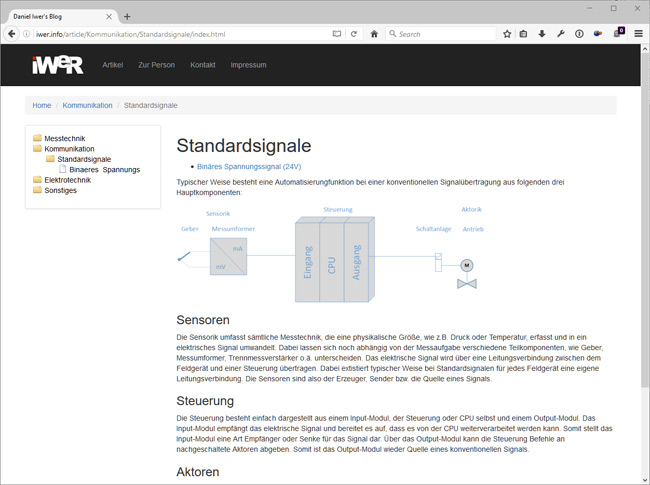Open Binaeres Spannungs document in tree
Screen dimensions: 650x485
click(x=105, y=170)
